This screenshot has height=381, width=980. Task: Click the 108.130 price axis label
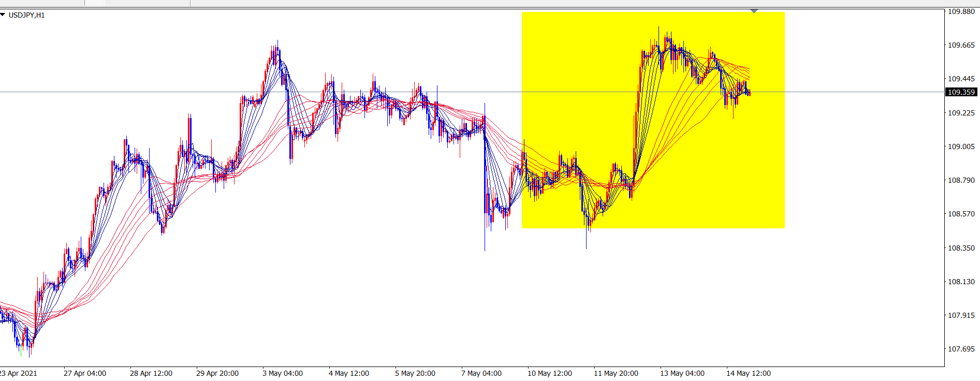(961, 282)
